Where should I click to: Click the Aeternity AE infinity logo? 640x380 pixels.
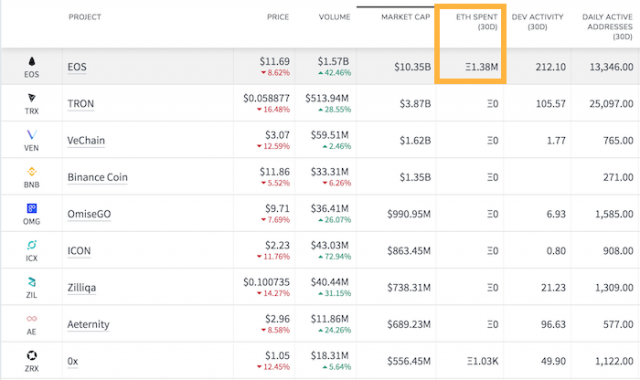32,319
